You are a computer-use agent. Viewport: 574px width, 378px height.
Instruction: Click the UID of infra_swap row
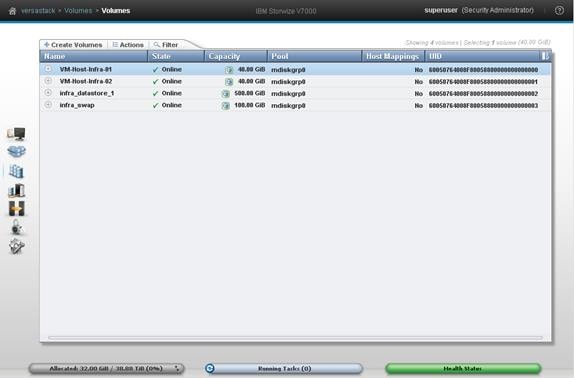coord(483,106)
